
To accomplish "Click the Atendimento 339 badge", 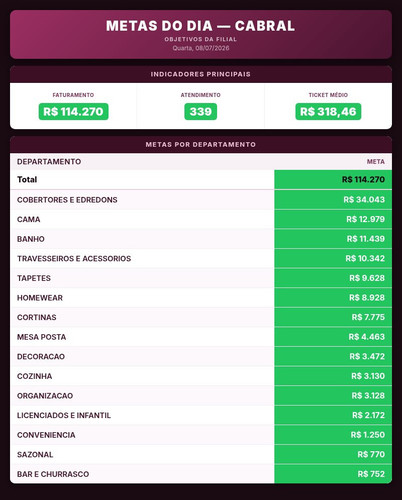I will 201,112.
